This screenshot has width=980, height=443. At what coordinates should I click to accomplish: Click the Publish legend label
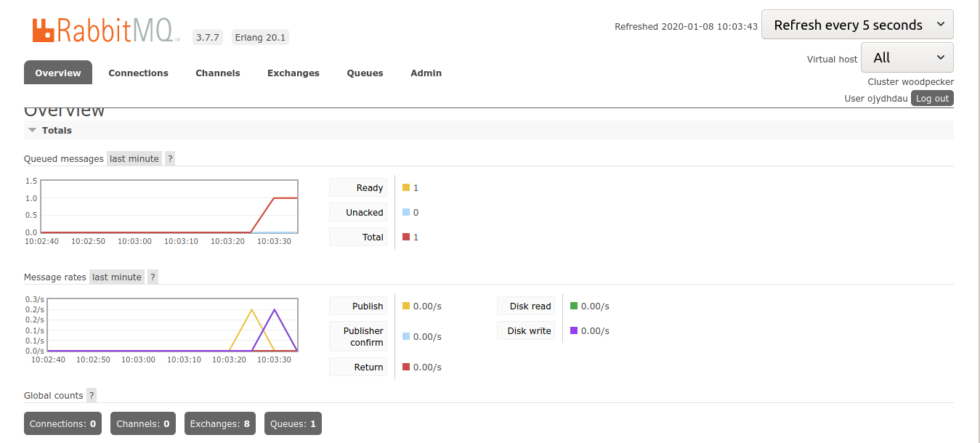click(x=358, y=306)
